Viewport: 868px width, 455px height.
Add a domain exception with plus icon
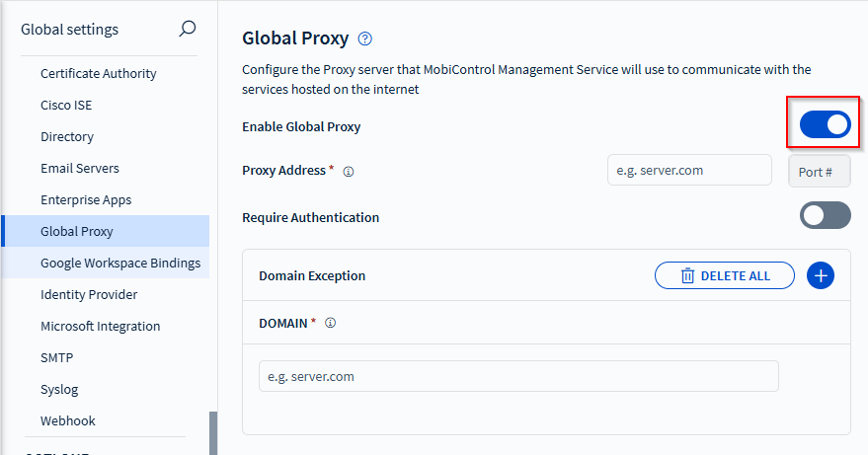click(821, 275)
